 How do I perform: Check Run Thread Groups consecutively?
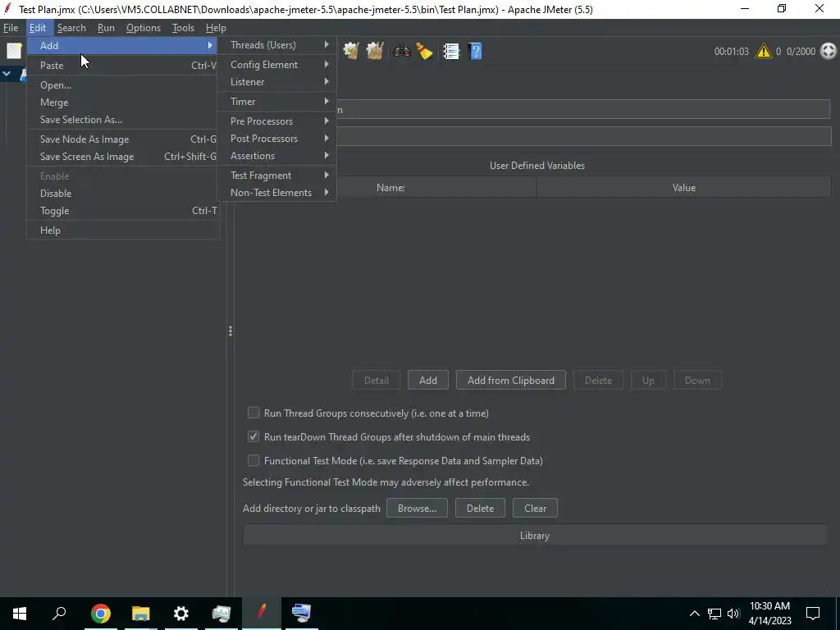[253, 413]
